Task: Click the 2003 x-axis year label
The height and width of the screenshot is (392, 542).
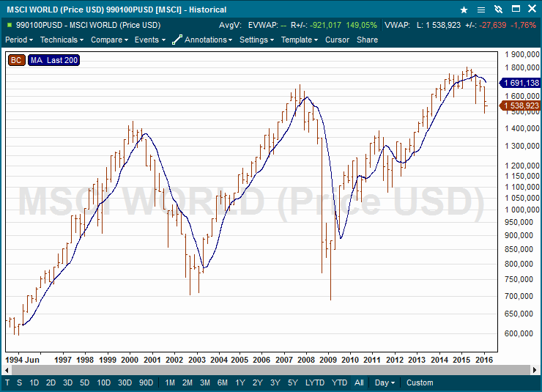Action: click(197, 360)
